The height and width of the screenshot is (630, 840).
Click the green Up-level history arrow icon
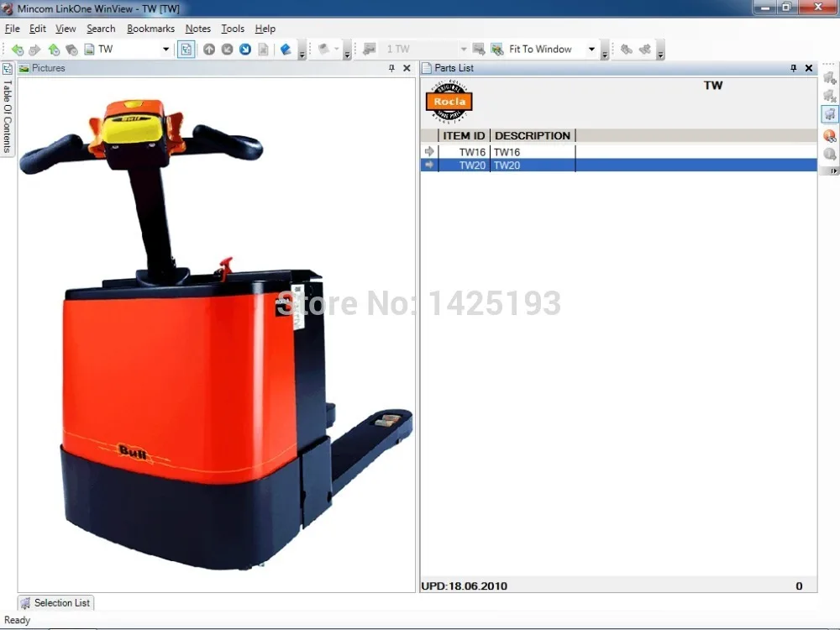[x=54, y=50]
